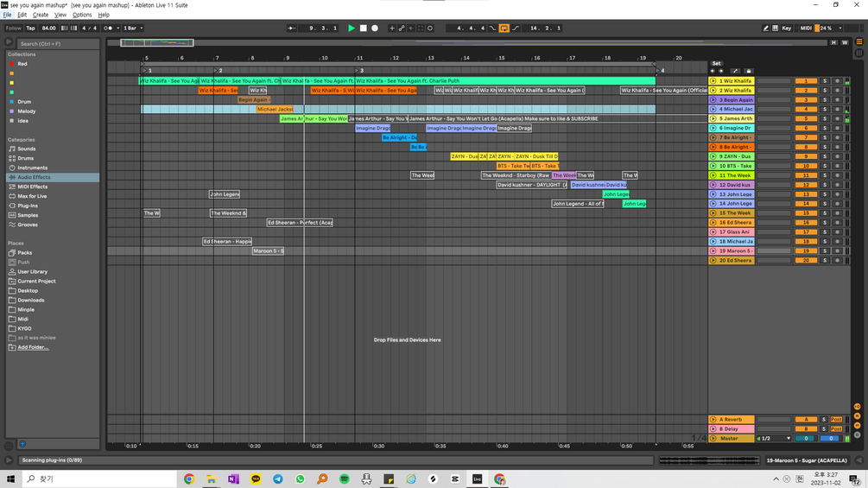Open the Master output 1/2 dropdown
868x488 pixels.
[774, 438]
